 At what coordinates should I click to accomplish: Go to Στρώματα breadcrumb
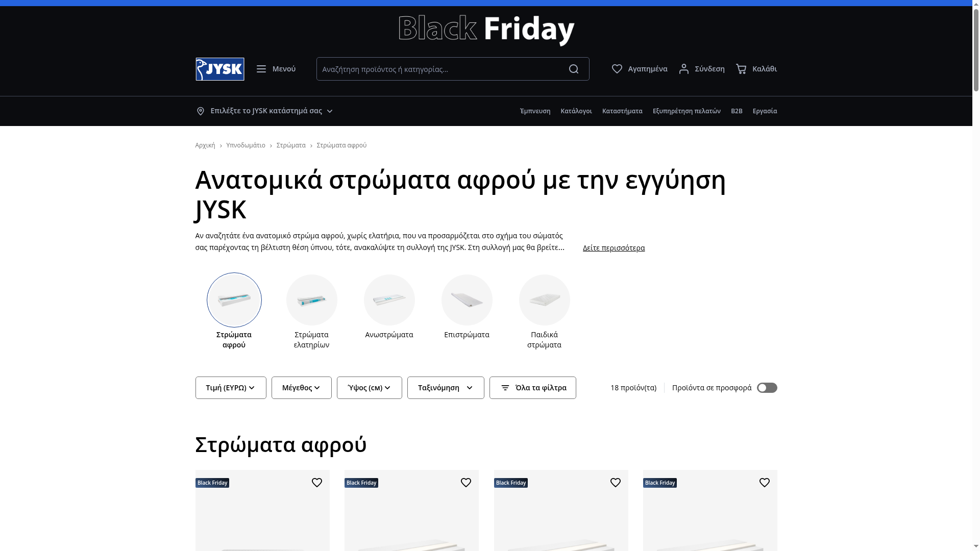tap(291, 145)
